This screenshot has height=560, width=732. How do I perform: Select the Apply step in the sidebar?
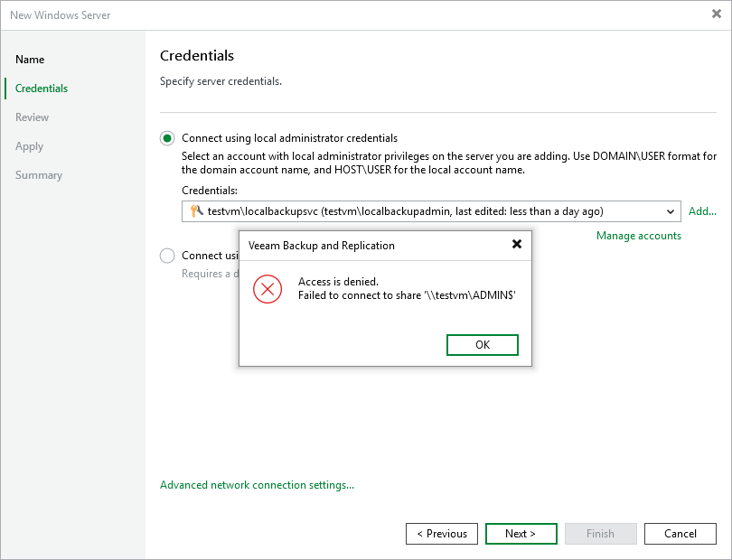pos(30,146)
